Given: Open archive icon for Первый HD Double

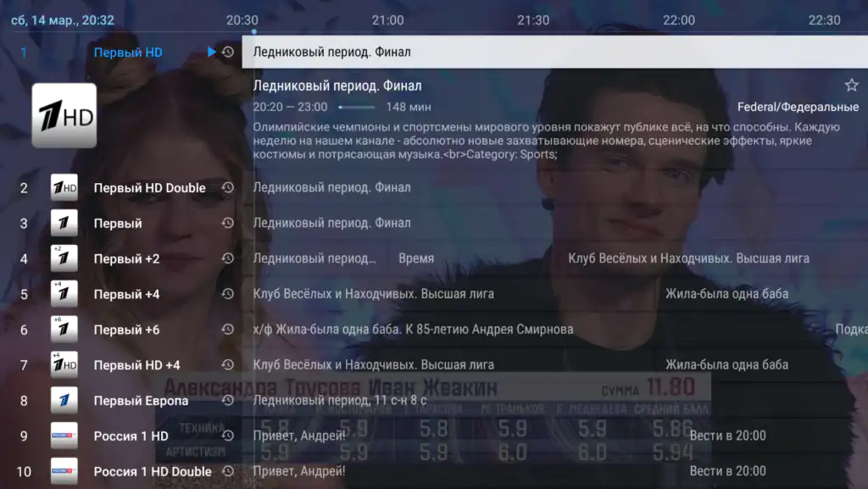Looking at the screenshot, I should (x=227, y=187).
